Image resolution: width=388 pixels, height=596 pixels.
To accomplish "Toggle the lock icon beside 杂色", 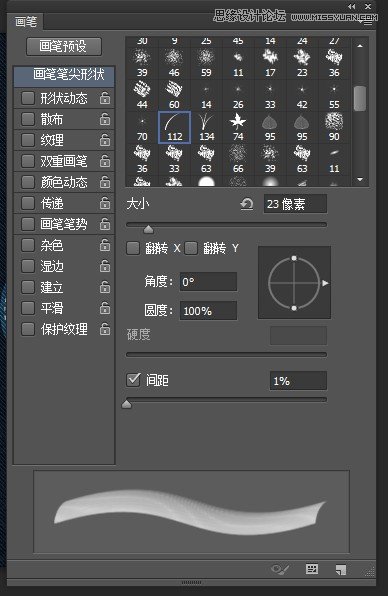I will click(105, 245).
